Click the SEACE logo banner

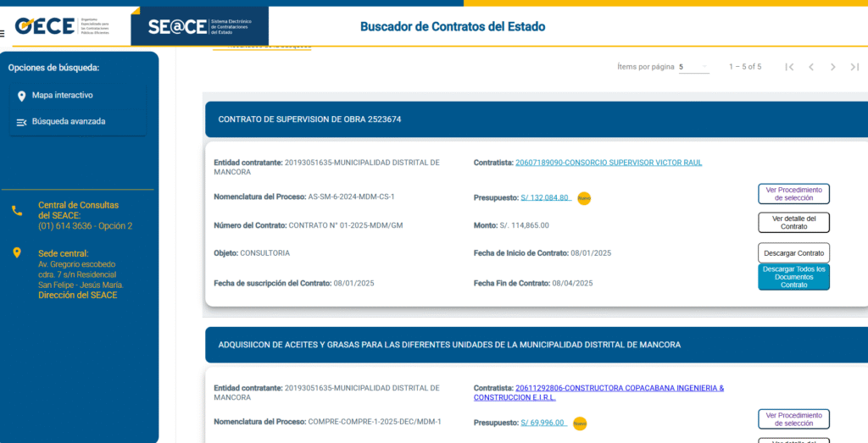point(199,26)
